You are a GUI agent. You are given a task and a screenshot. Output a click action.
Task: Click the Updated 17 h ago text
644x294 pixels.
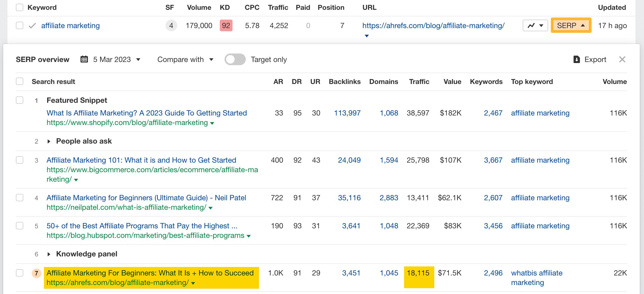pos(612,26)
